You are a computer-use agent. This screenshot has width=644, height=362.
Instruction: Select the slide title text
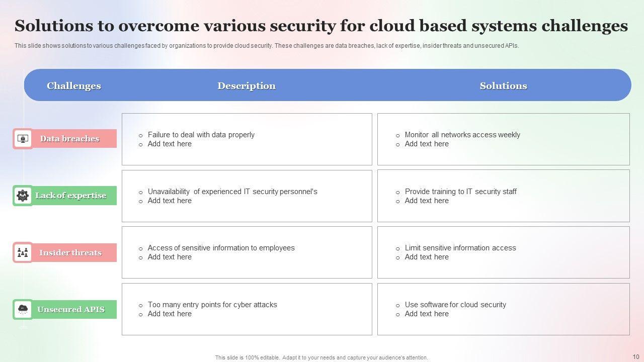coord(321,26)
